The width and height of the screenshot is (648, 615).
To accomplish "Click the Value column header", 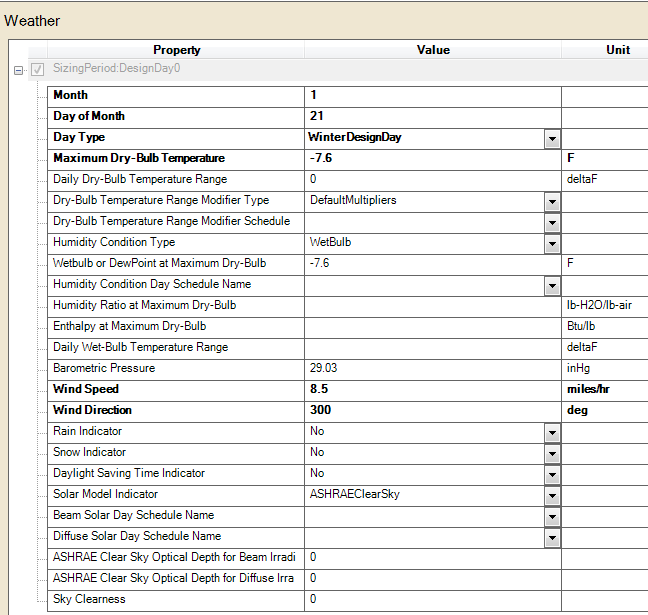I will coord(433,50).
